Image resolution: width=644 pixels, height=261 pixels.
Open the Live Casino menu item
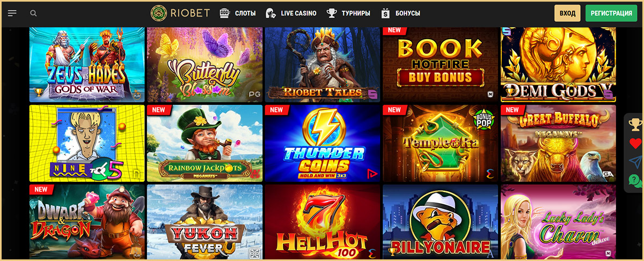(291, 13)
